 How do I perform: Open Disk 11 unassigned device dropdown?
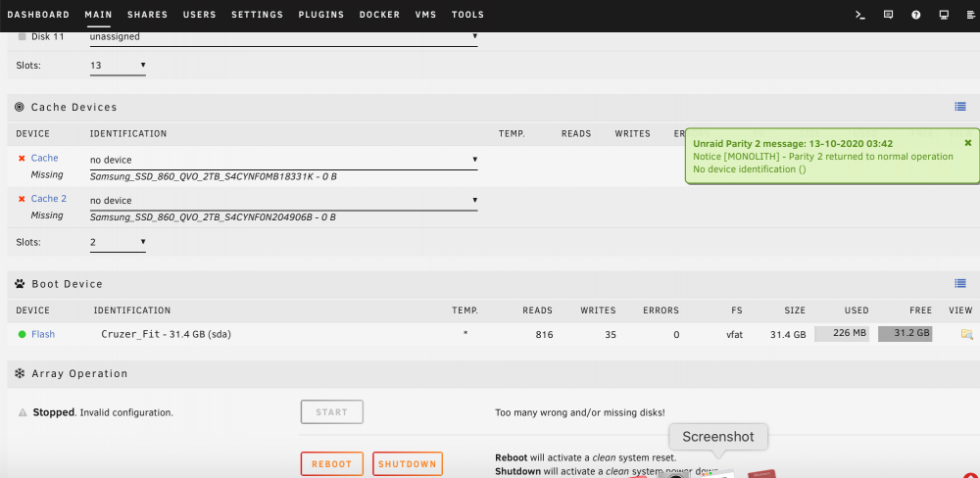point(284,37)
